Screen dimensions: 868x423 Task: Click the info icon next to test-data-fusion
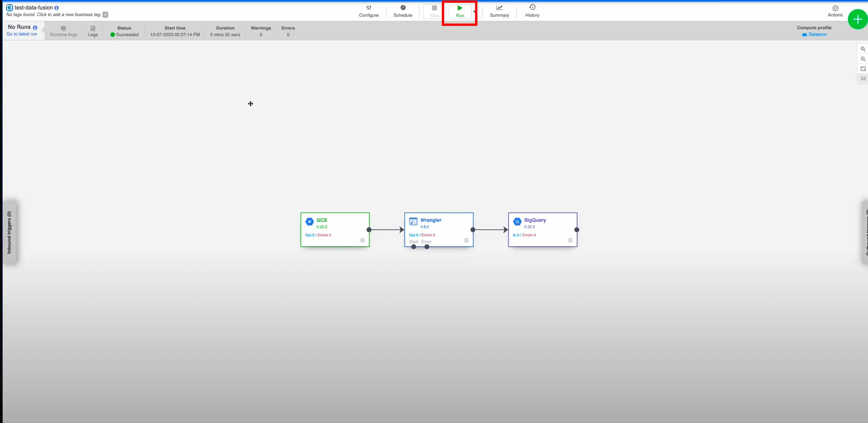(x=57, y=8)
